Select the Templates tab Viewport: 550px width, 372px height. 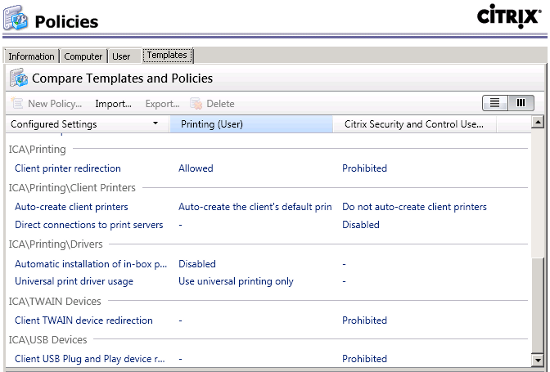click(167, 55)
